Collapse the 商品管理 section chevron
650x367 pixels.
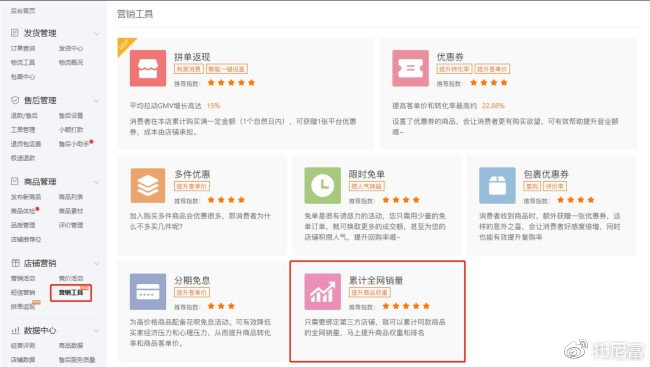click(x=96, y=182)
